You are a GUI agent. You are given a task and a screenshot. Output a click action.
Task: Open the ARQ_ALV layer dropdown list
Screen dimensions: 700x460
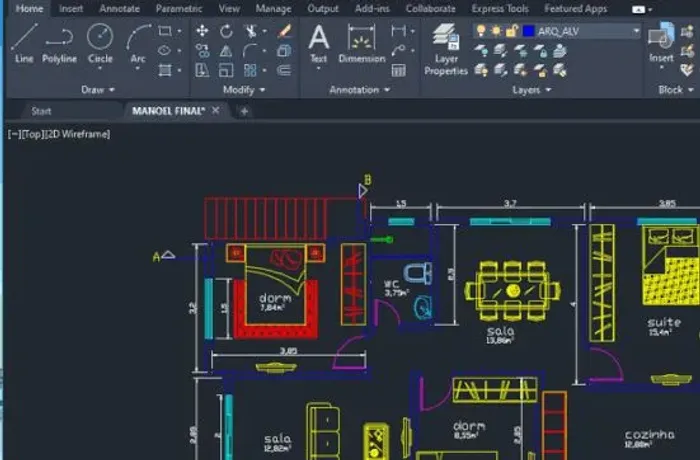point(636,31)
